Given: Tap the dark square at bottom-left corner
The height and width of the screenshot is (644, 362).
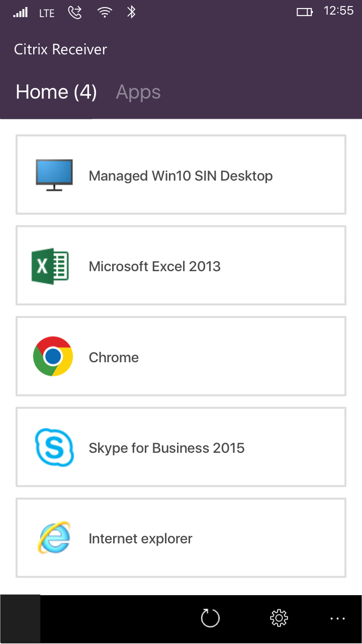Looking at the screenshot, I should pyautogui.click(x=20, y=618).
